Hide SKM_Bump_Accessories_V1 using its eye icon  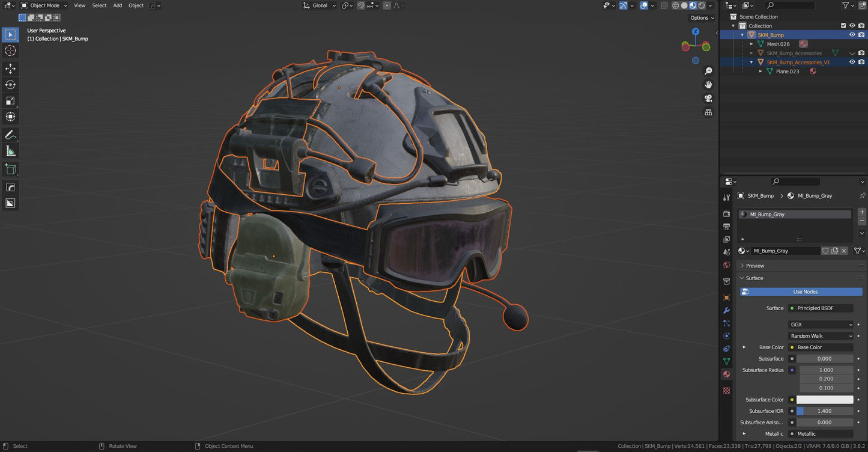852,62
